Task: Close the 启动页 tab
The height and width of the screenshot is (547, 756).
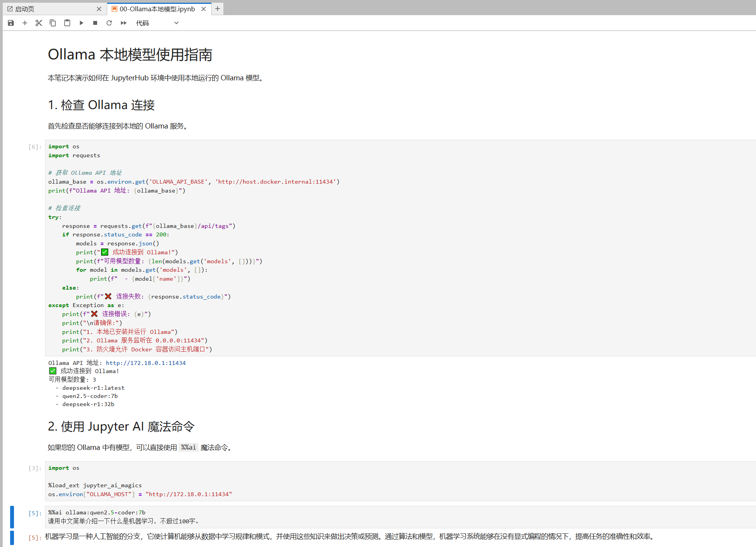Action: click(99, 9)
